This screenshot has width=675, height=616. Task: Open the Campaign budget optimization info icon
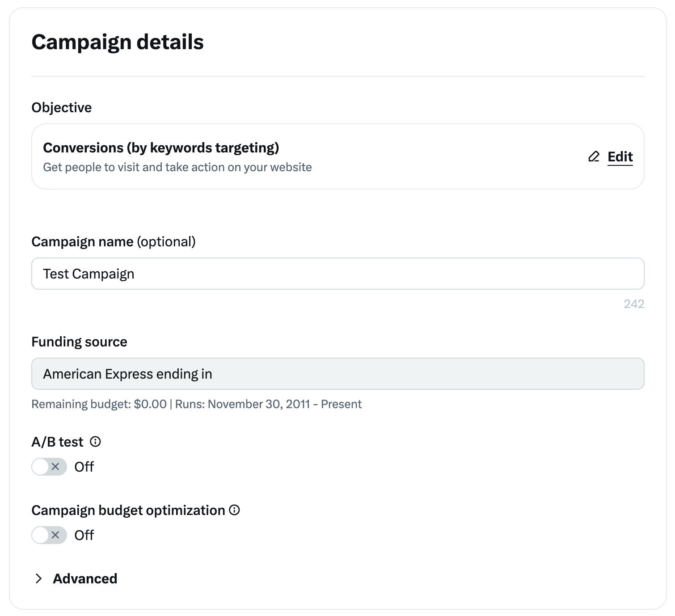(234, 510)
